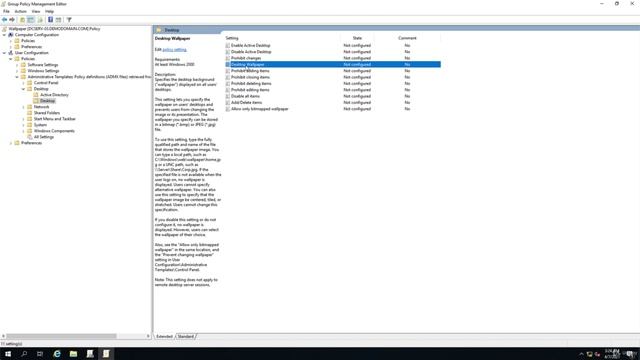This screenshot has height=360, width=640.
Task: Open taskbar Search magnifier
Action: pos(24,354)
